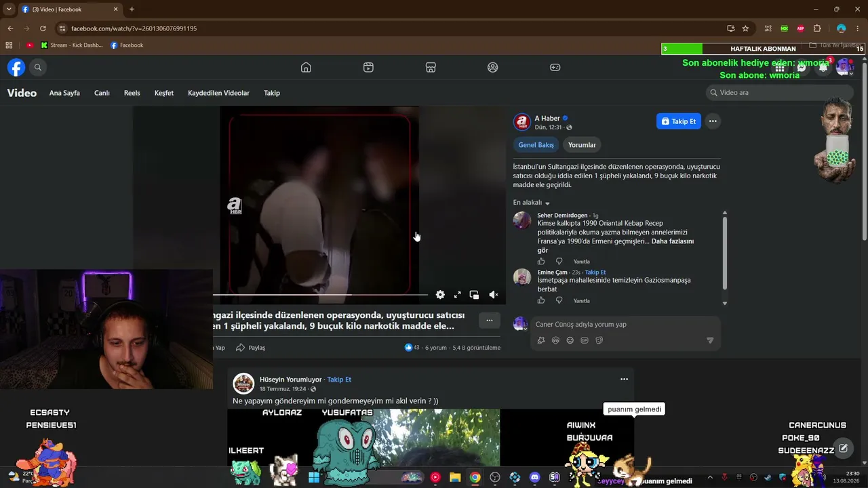Follow Emine Çam via Takip Et

595,272
